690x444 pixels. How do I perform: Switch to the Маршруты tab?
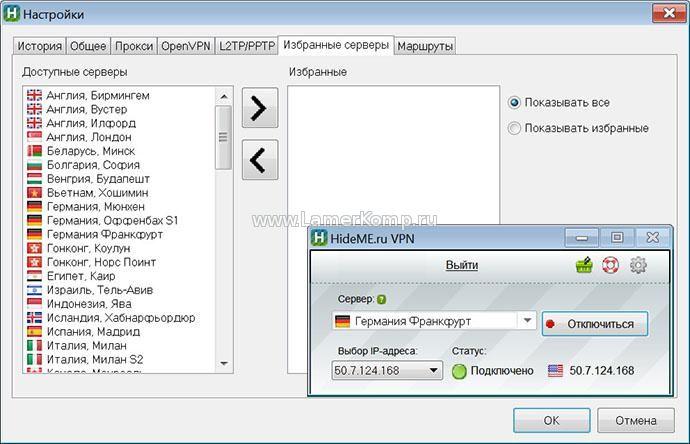425,46
